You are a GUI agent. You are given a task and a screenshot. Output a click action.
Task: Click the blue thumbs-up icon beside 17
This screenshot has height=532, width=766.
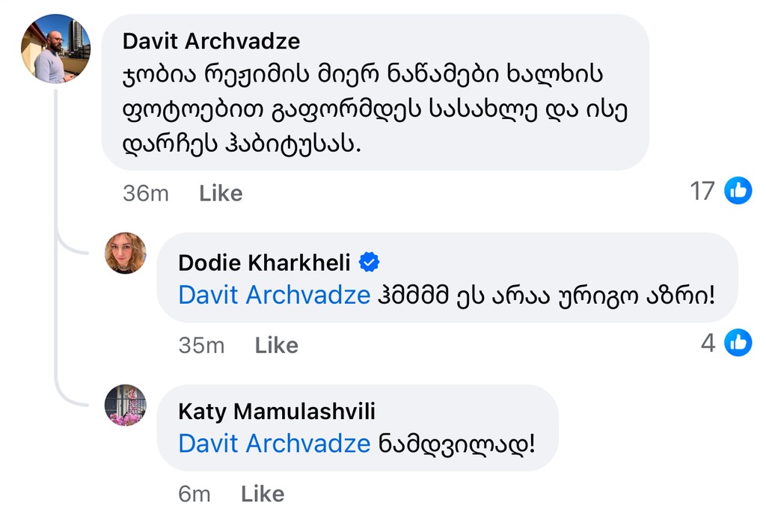(738, 191)
